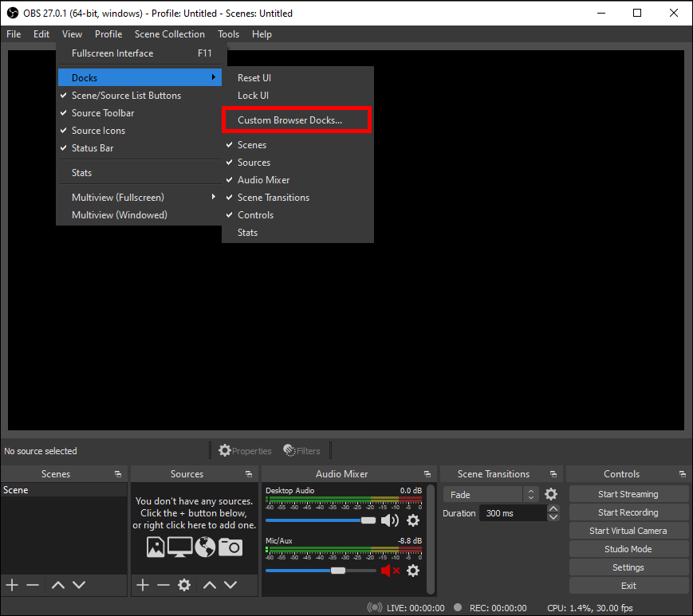The image size is (693, 616).
Task: Click the Start Recording button
Action: [628, 512]
